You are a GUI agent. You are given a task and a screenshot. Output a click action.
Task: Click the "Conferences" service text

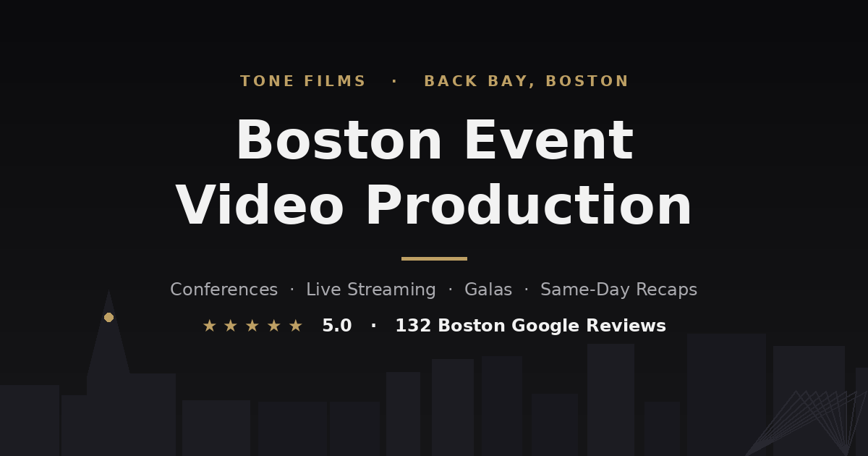(x=224, y=290)
